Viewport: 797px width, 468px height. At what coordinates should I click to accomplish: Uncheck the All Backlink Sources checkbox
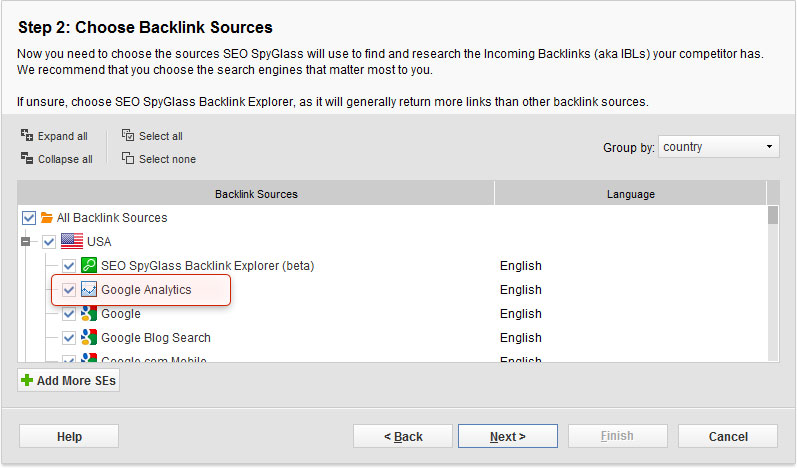[x=28, y=218]
